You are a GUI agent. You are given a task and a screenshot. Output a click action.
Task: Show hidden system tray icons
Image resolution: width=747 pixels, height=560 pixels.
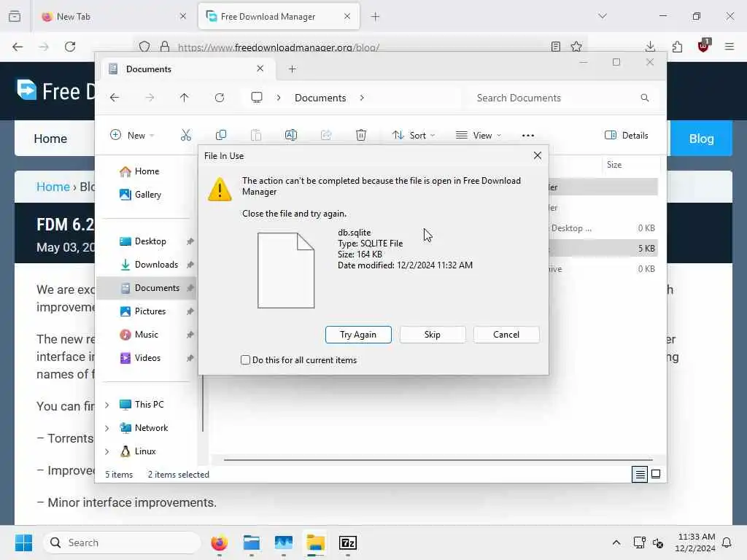click(616, 542)
